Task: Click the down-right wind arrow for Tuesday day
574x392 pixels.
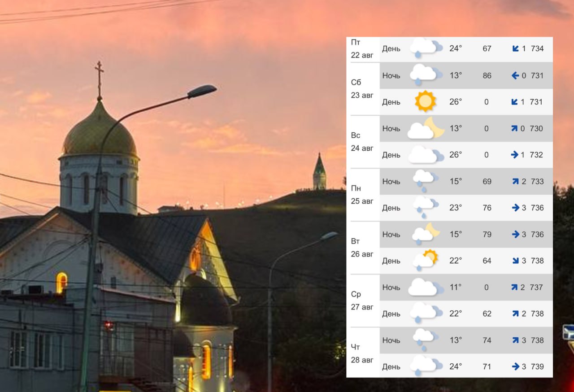Action: pyautogui.click(x=515, y=261)
